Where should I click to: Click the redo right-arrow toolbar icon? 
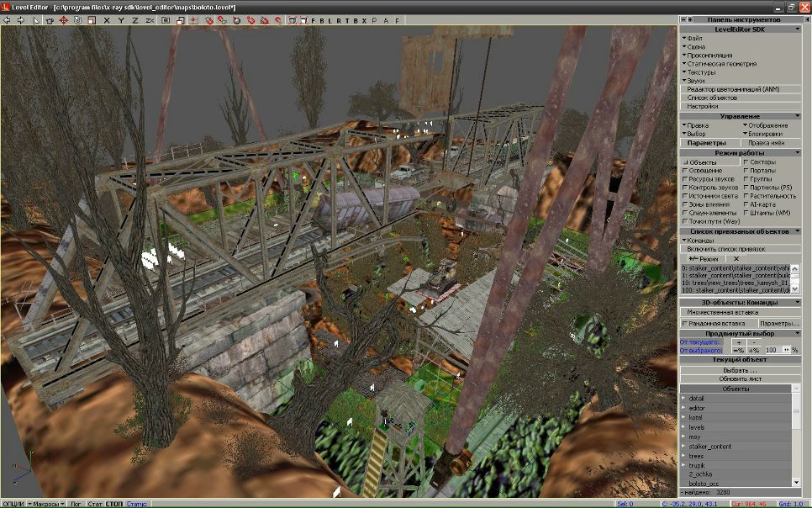[x=19, y=19]
